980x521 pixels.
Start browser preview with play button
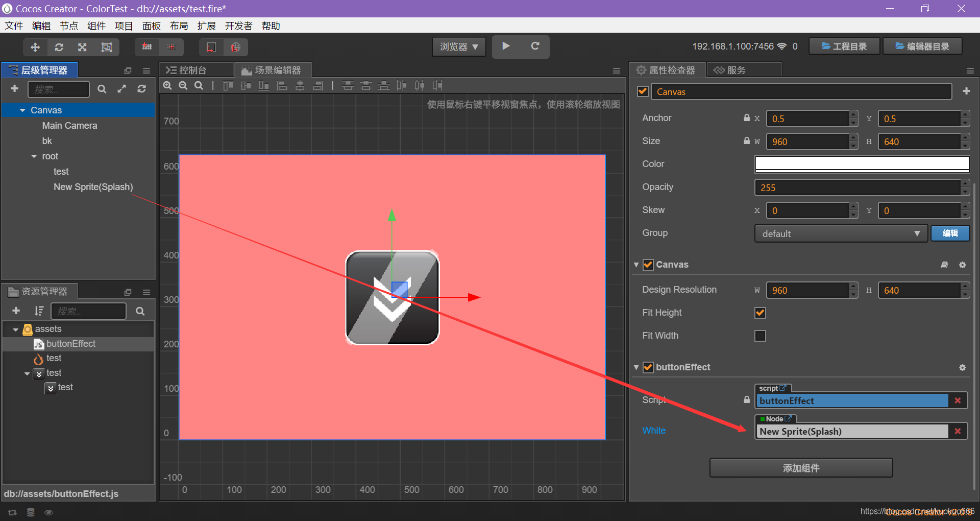506,46
